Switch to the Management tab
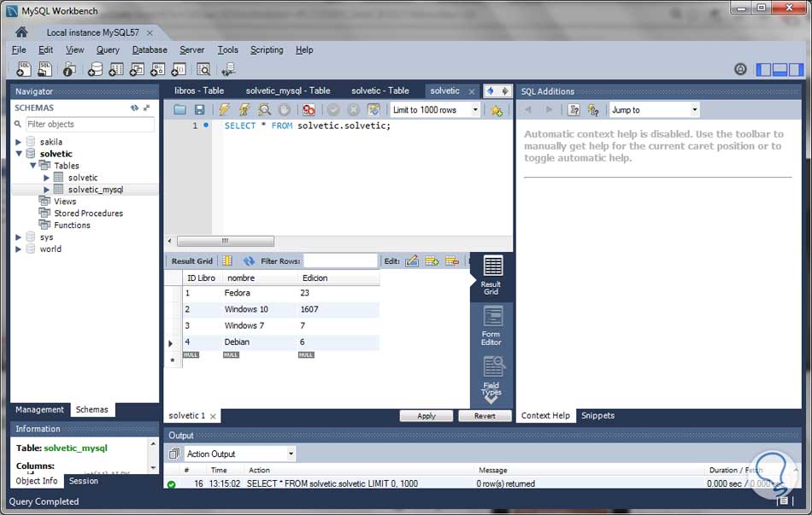This screenshot has width=812, height=515. [x=39, y=409]
